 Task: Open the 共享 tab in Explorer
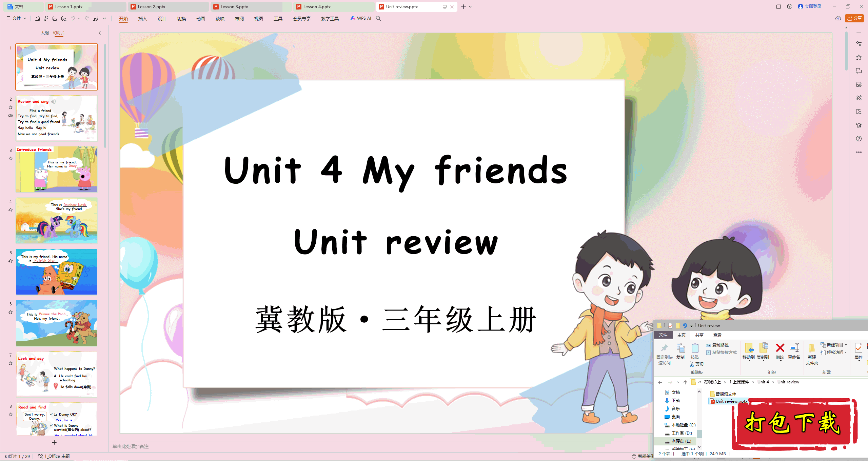pos(699,335)
